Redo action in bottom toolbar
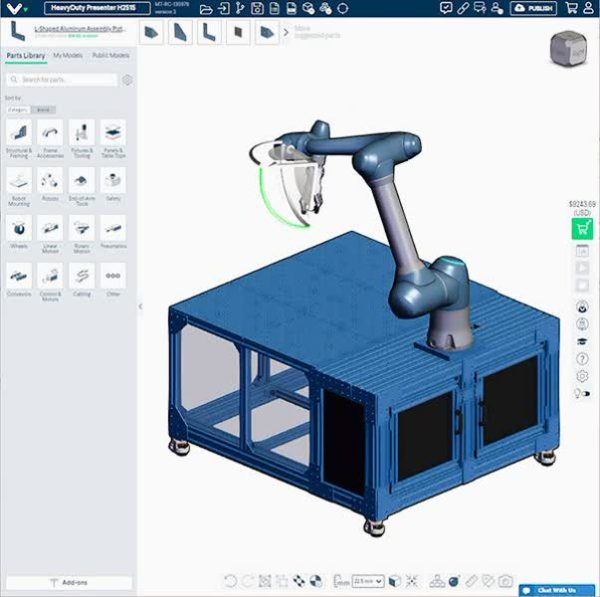The width and height of the screenshot is (600, 597). pyautogui.click(x=247, y=581)
